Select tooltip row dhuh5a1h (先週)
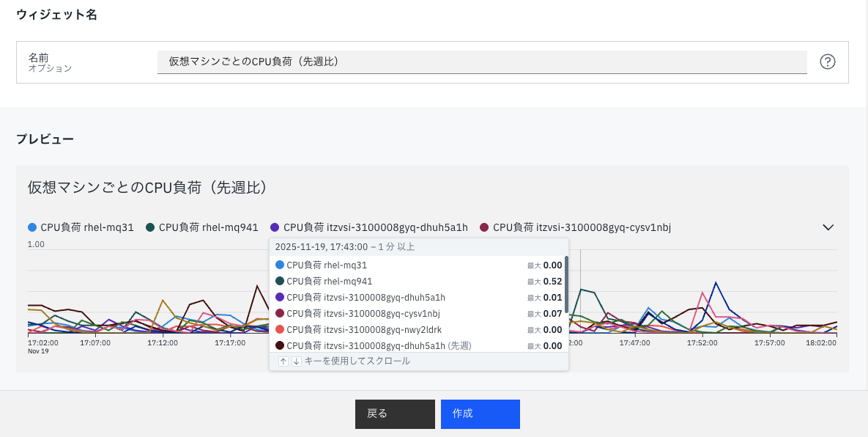The height and width of the screenshot is (437, 868). point(418,345)
